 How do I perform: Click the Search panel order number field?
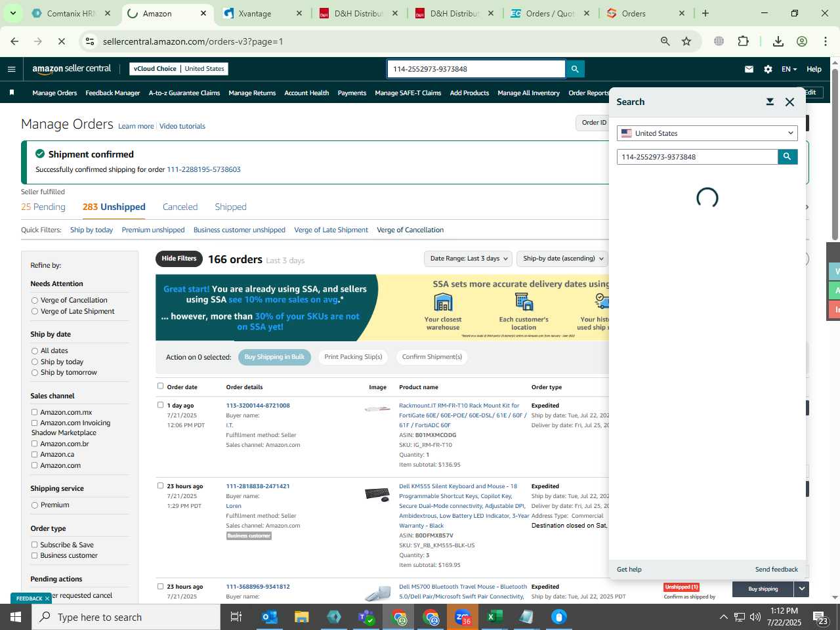pyautogui.click(x=698, y=157)
